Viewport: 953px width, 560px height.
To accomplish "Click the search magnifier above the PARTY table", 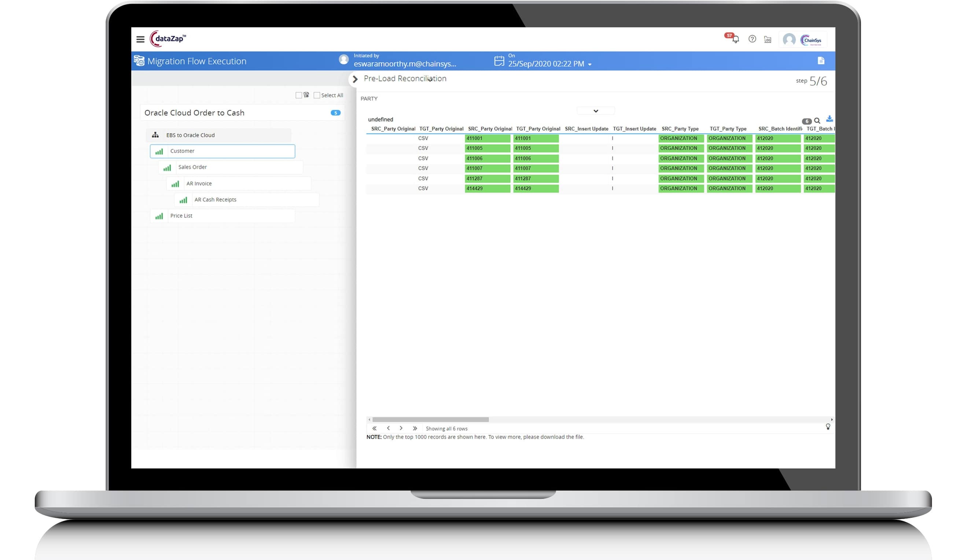I will [818, 121].
